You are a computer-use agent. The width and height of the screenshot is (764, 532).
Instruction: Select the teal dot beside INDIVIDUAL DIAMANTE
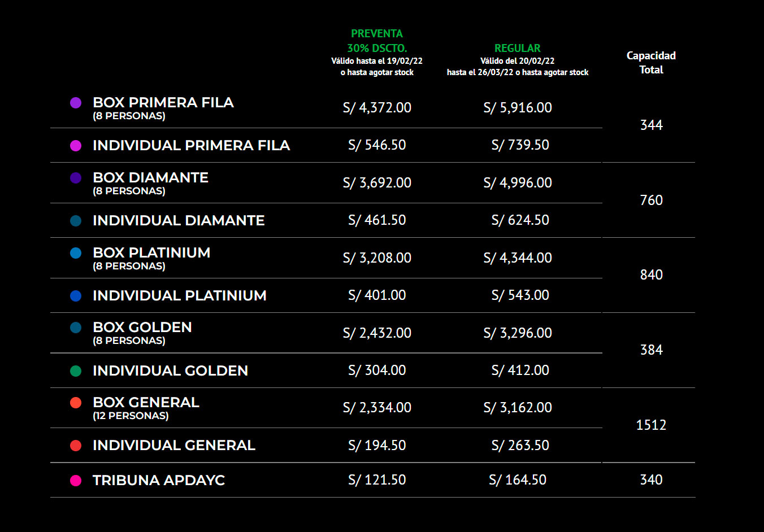76,221
